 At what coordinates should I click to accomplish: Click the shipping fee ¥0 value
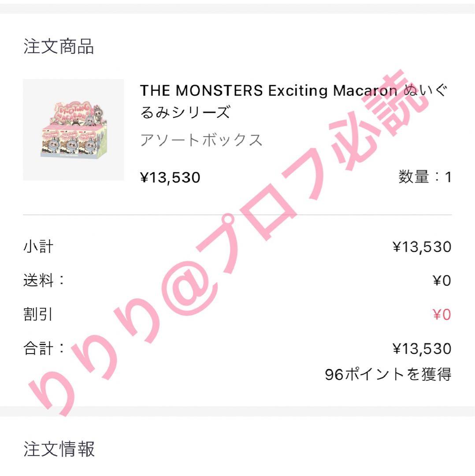(442, 280)
